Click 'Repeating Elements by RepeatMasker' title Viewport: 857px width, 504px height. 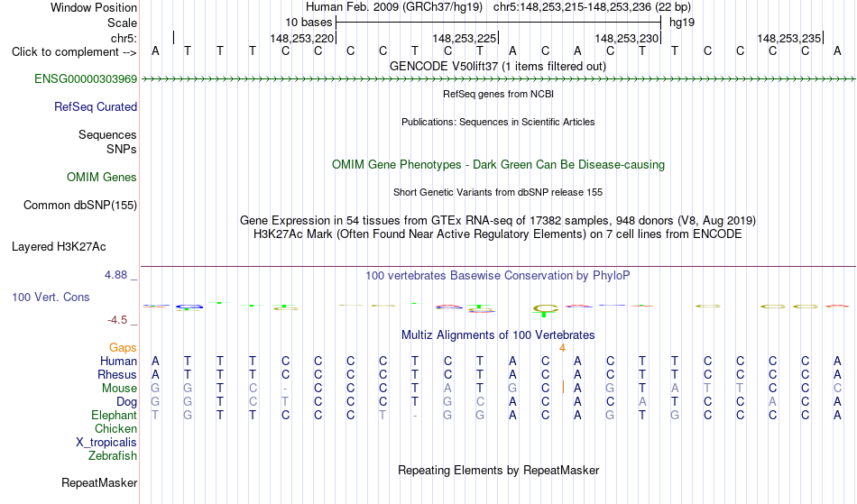(498, 471)
